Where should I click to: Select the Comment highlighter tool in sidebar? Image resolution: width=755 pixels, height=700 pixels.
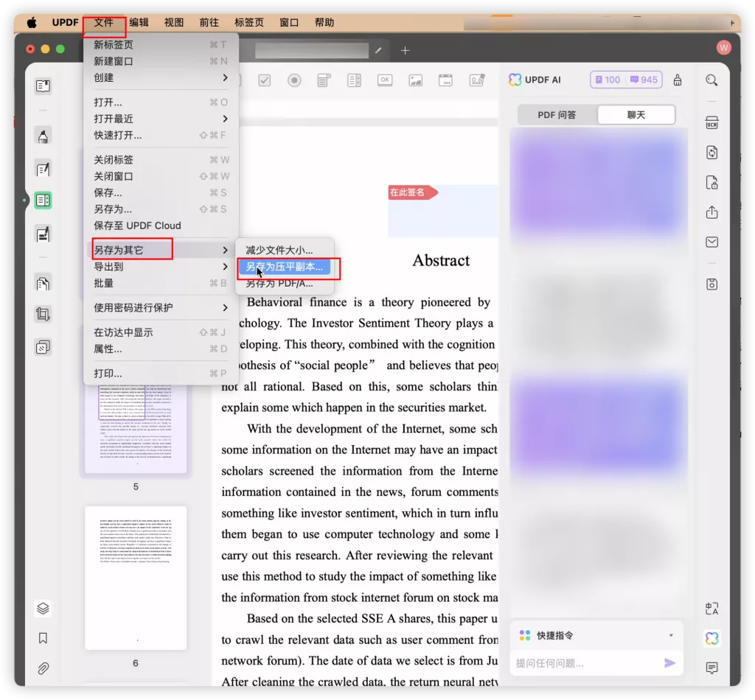point(43,136)
